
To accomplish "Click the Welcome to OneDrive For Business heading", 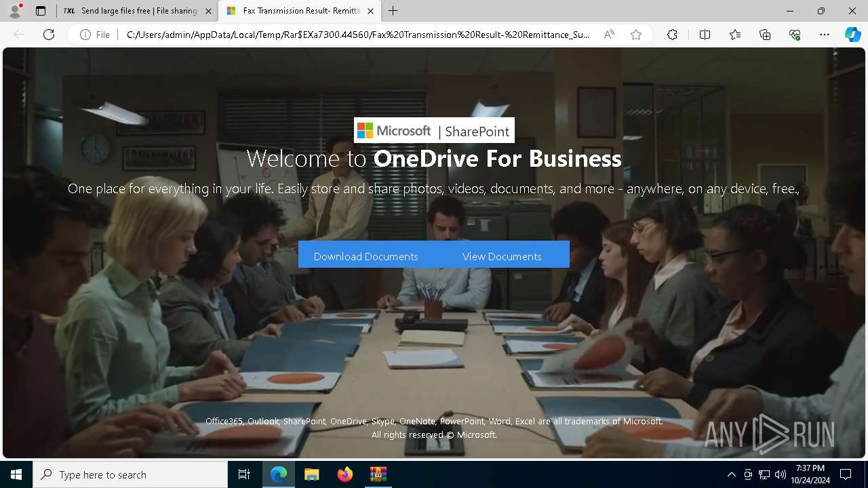I will [x=434, y=159].
